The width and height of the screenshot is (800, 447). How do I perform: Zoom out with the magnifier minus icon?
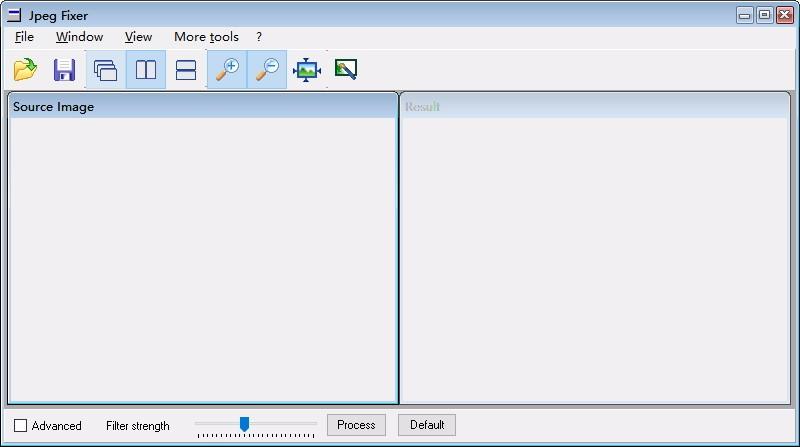pyautogui.click(x=267, y=69)
